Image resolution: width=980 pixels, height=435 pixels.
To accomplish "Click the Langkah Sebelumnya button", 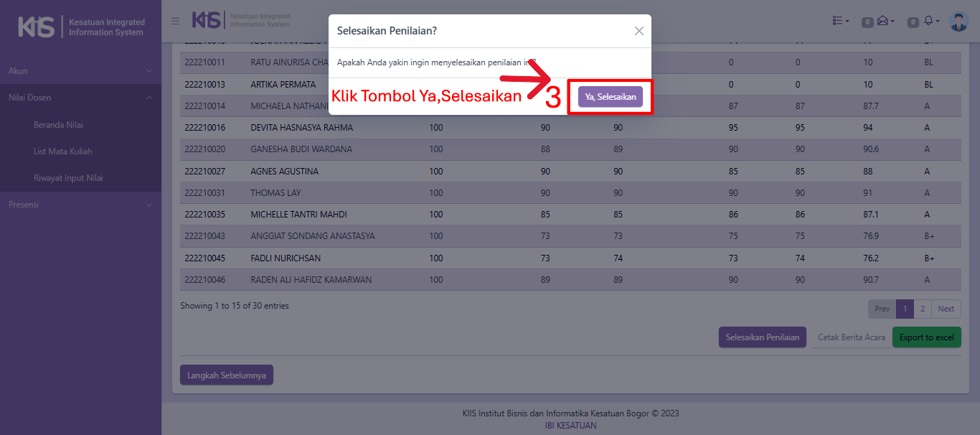I will tap(227, 375).
